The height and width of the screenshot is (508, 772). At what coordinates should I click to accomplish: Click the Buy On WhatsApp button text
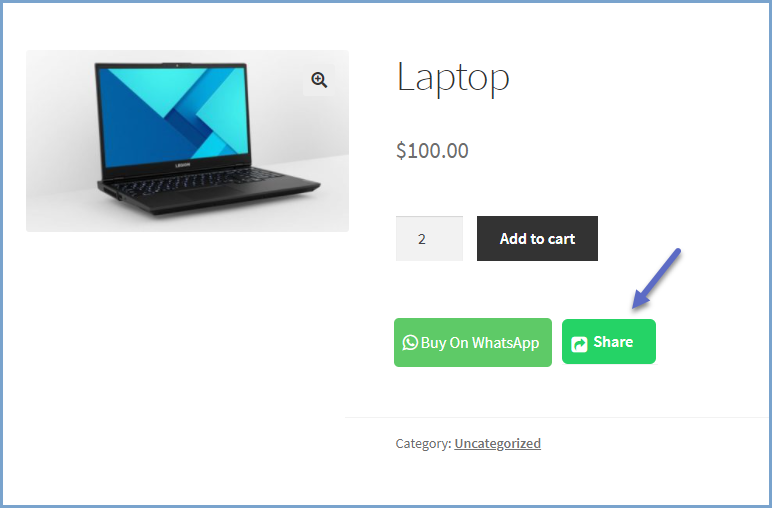(x=480, y=343)
